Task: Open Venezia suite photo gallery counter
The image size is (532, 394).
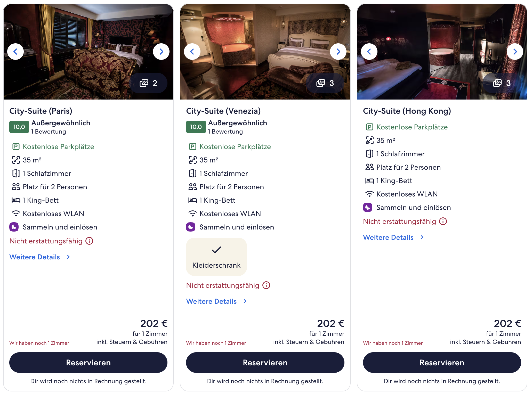Action: [325, 83]
